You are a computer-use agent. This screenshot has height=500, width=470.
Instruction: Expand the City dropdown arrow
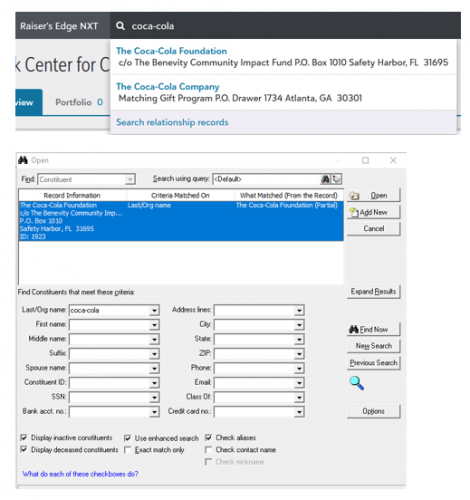(299, 325)
